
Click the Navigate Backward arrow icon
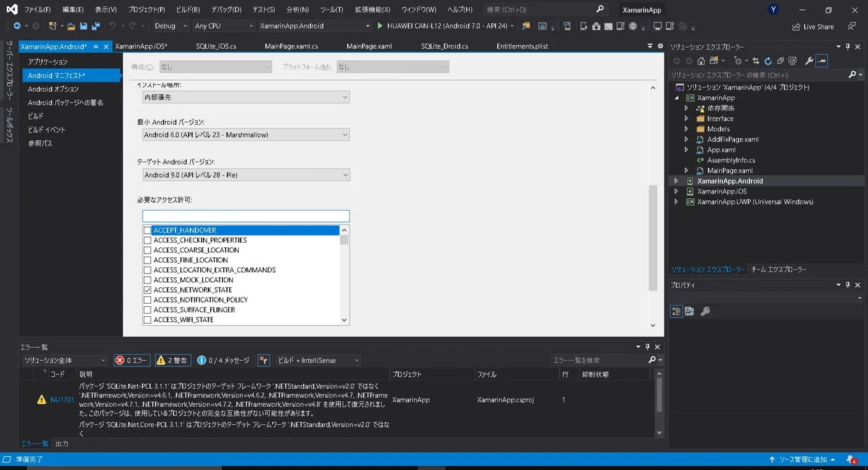pyautogui.click(x=17, y=26)
